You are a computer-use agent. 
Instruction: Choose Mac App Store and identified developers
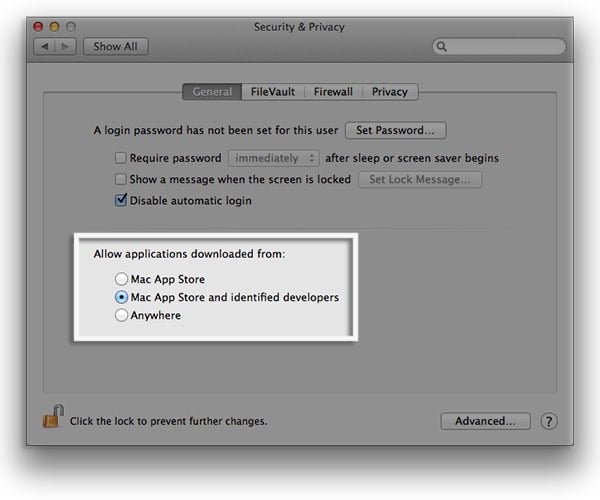coord(121,297)
